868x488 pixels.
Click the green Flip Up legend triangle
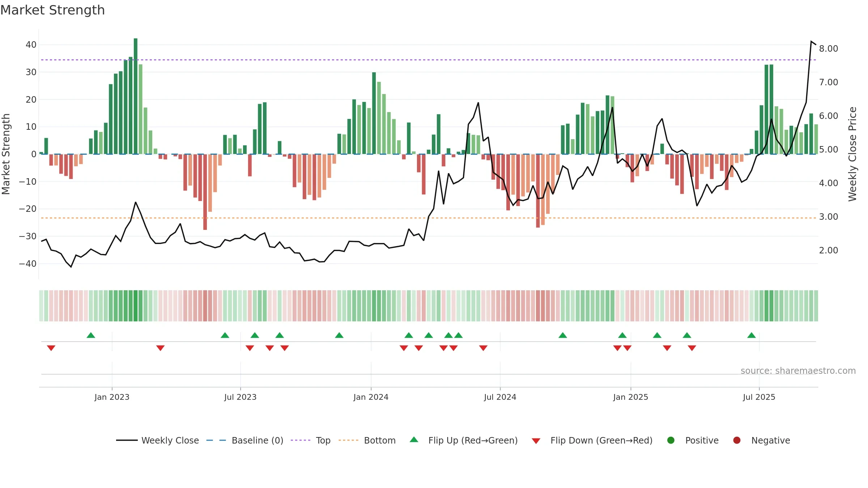pyautogui.click(x=414, y=440)
